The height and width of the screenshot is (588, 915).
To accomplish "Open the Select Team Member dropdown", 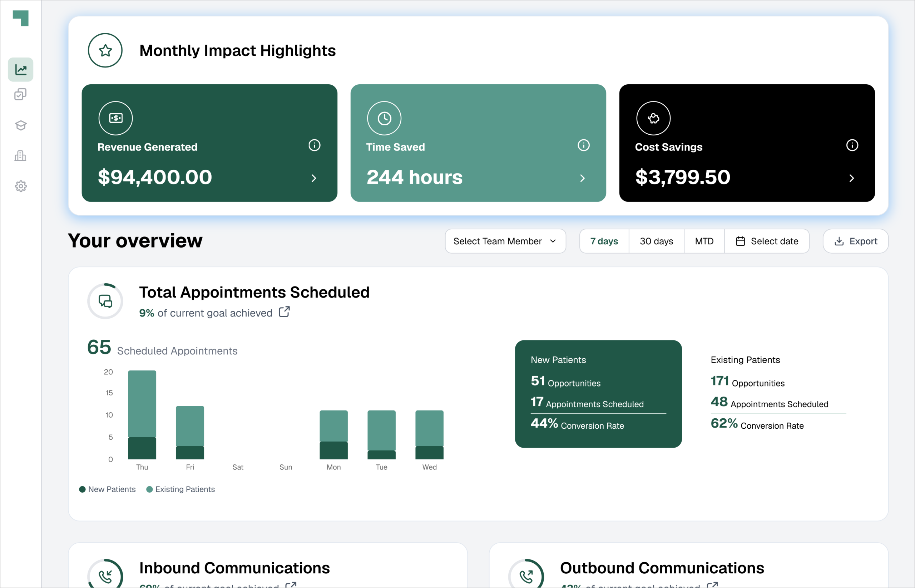I will tap(505, 241).
